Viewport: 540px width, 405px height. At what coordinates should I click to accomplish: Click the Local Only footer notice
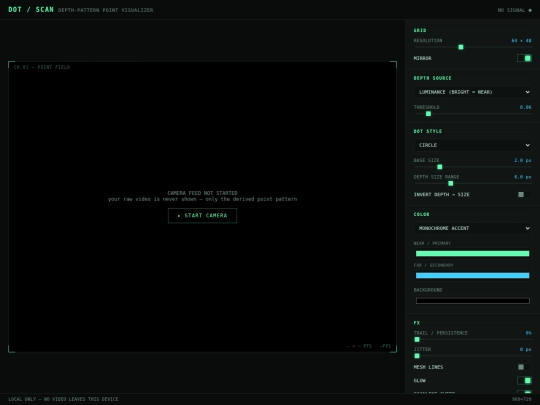63,399
